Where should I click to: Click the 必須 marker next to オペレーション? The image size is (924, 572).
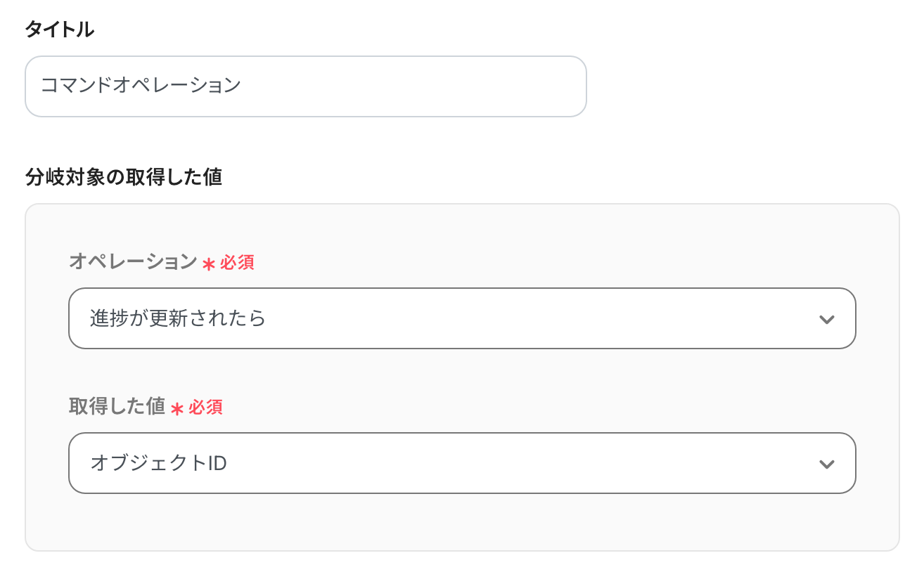coord(237,263)
